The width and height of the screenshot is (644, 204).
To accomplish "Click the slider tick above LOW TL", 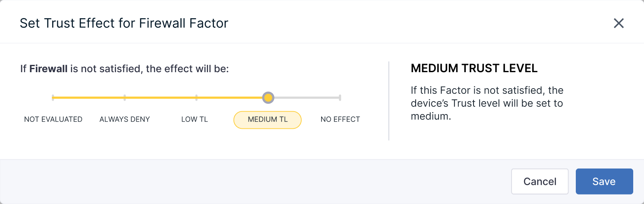I will point(196,98).
